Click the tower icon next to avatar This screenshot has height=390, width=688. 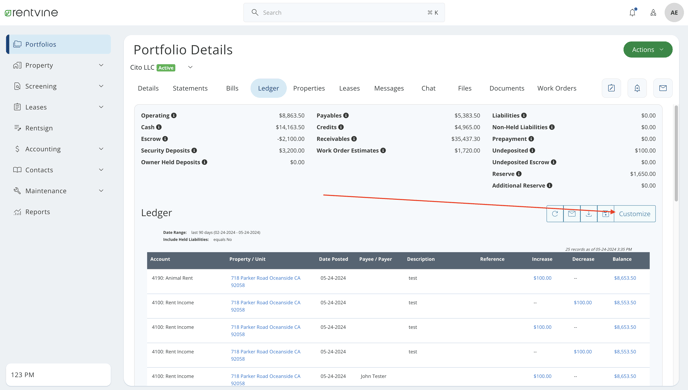(653, 13)
